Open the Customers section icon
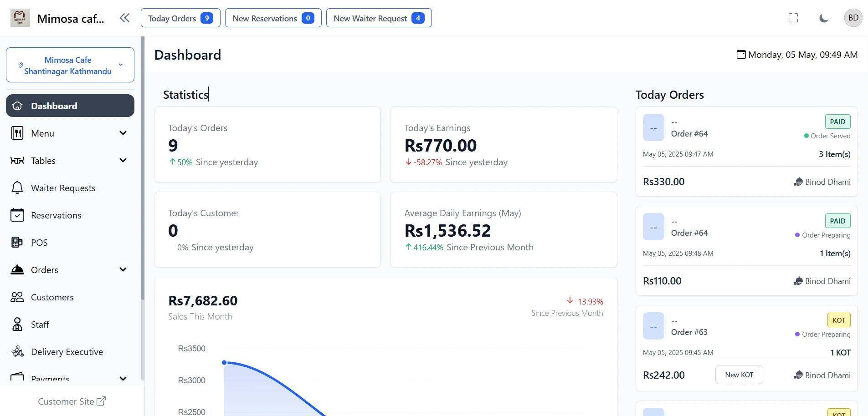The height and width of the screenshot is (416, 868). pos(17,297)
